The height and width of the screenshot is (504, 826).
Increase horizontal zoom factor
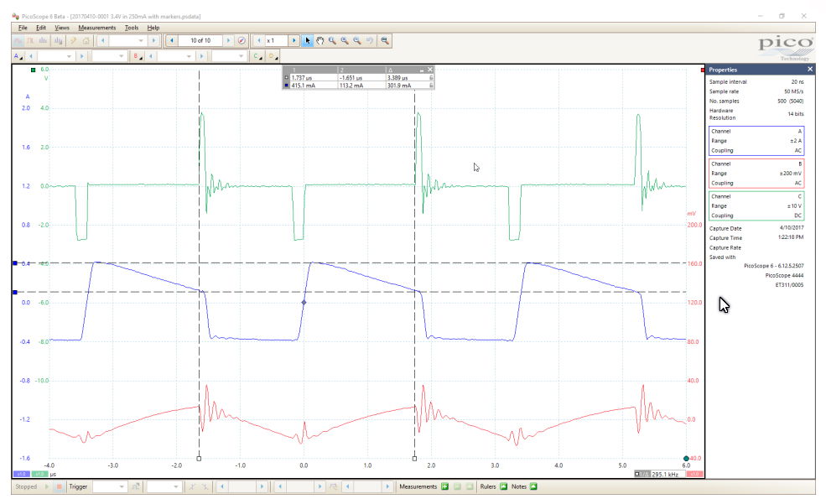294,40
